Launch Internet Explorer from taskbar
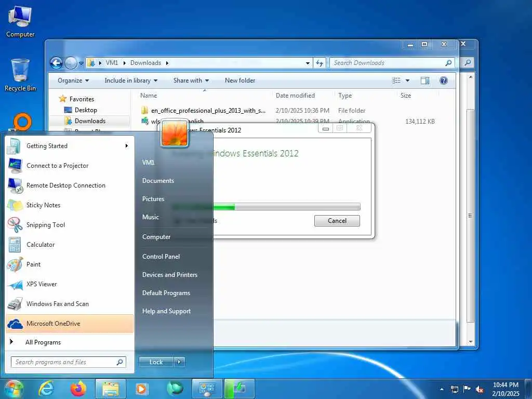532x399 pixels. [46, 389]
